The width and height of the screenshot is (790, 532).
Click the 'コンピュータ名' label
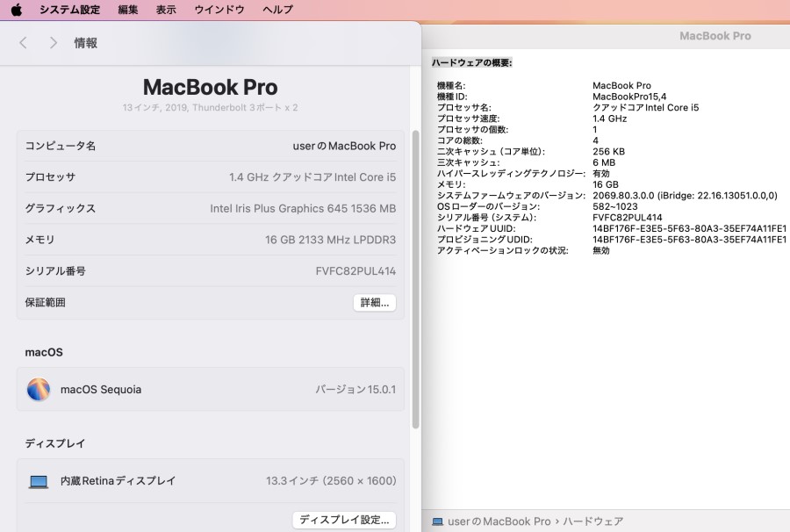pyautogui.click(x=61, y=146)
